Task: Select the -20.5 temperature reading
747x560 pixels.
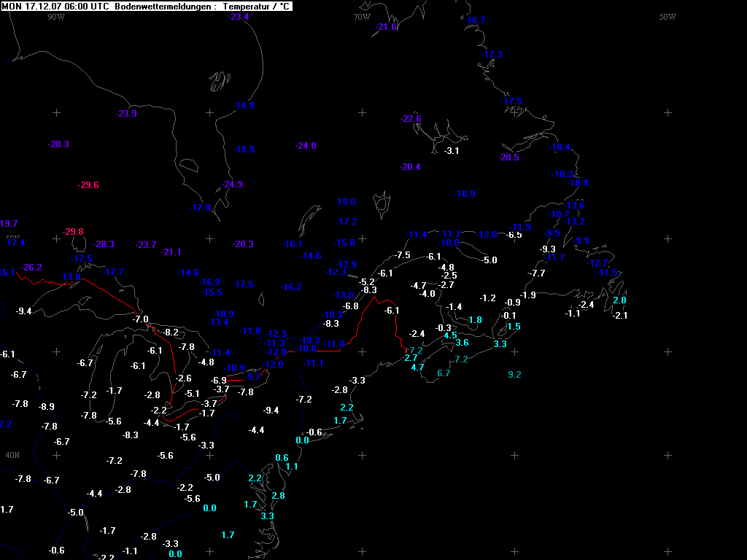Action: [x=508, y=158]
